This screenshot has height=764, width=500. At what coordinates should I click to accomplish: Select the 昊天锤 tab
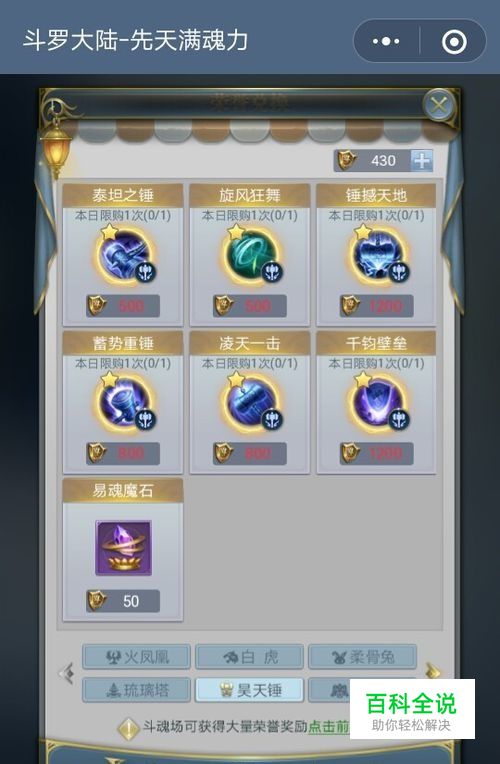coord(250,690)
